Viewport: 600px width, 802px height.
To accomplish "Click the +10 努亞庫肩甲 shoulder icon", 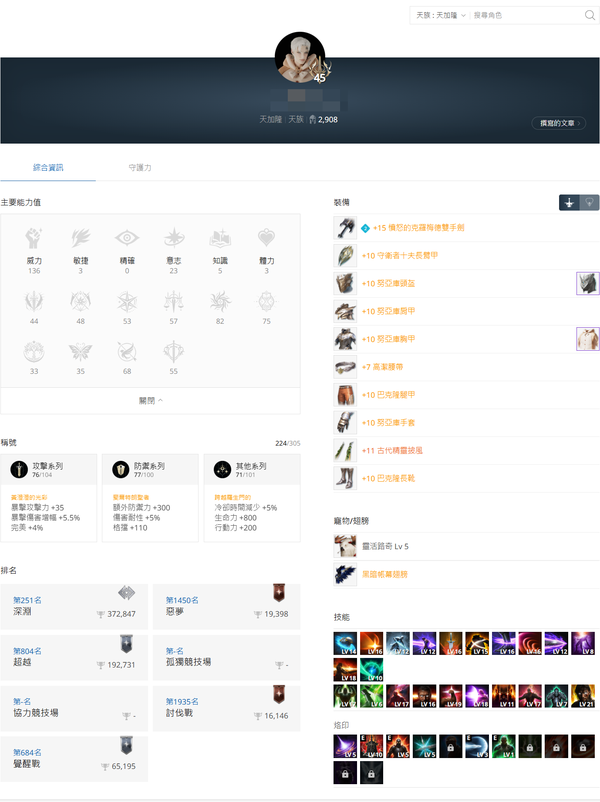I will [x=345, y=311].
